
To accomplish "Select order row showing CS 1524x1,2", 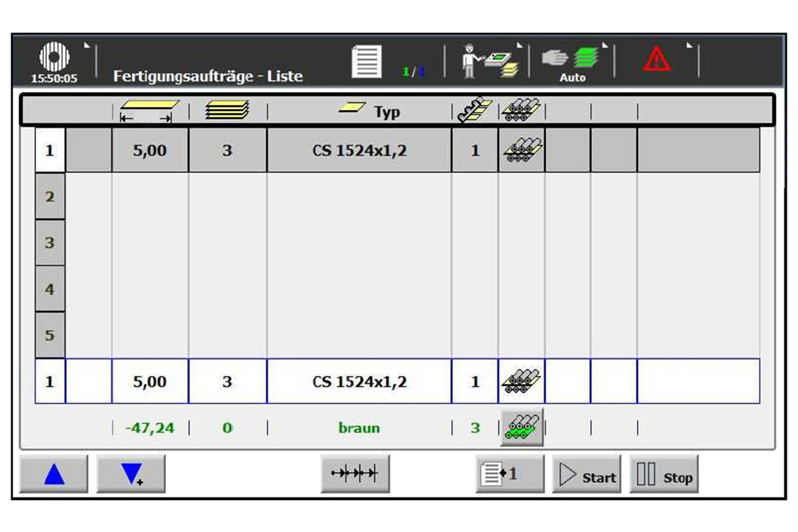I will [360, 150].
